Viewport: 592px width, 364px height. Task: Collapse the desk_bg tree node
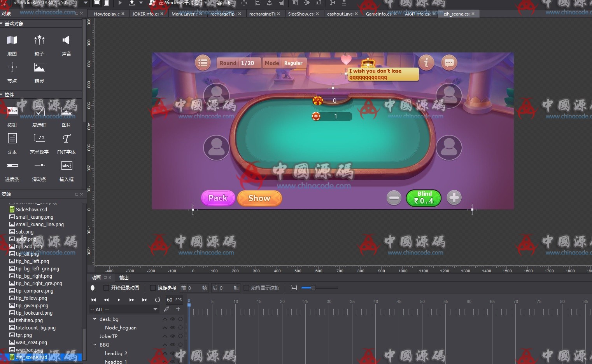point(95,319)
